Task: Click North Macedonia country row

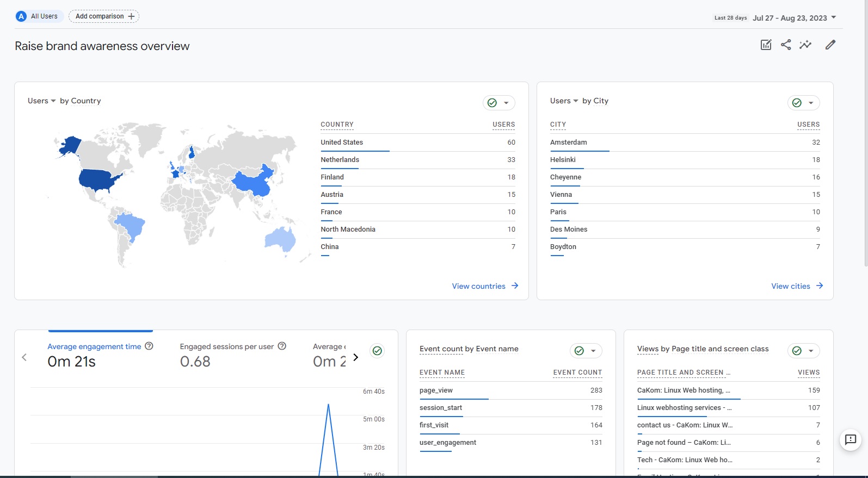Action: (418, 229)
